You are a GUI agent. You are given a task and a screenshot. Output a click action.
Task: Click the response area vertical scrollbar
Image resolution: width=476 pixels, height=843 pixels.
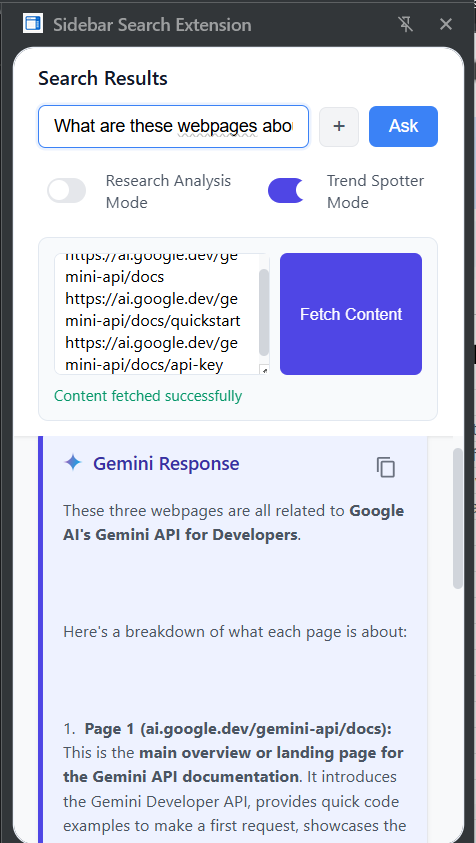point(458,518)
